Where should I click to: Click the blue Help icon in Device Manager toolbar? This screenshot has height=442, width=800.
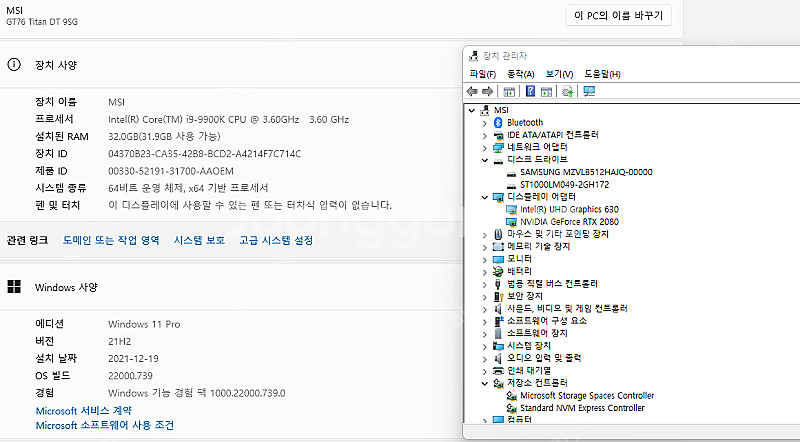click(x=529, y=91)
